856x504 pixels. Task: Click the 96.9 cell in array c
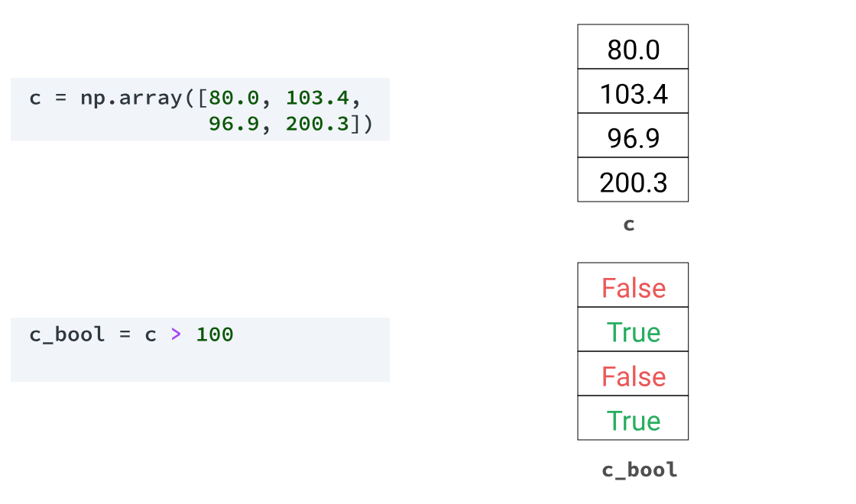(633, 138)
